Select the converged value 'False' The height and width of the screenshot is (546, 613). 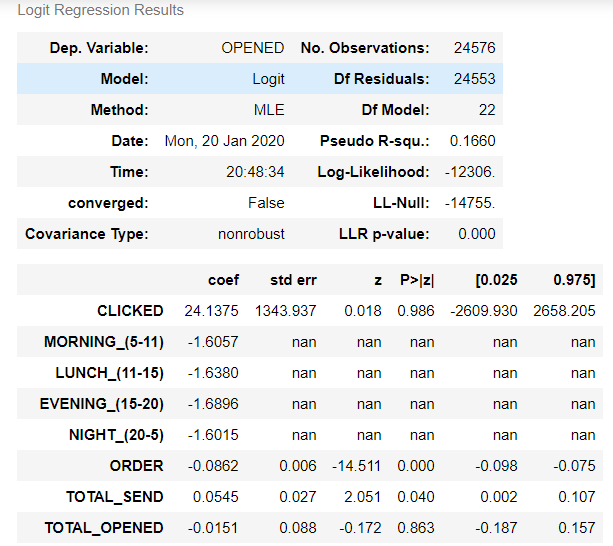click(266, 203)
